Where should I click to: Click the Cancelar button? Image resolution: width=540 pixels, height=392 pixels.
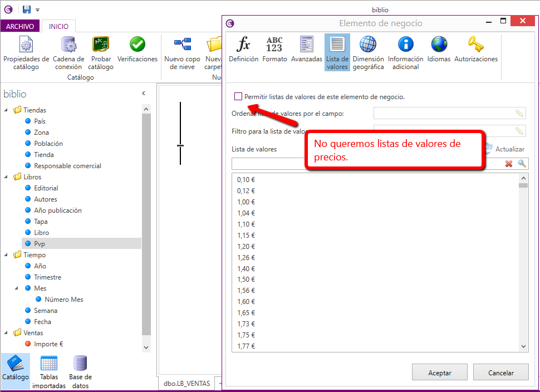coord(500,373)
